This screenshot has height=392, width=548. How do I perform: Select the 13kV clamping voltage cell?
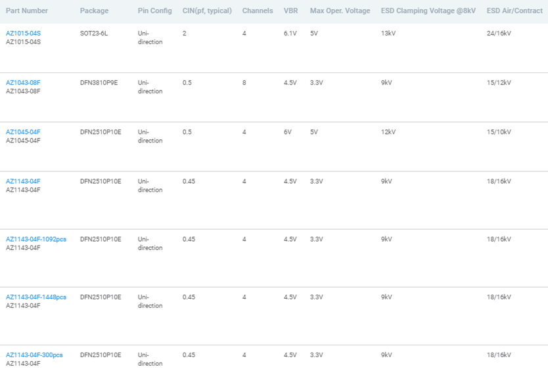(x=388, y=33)
